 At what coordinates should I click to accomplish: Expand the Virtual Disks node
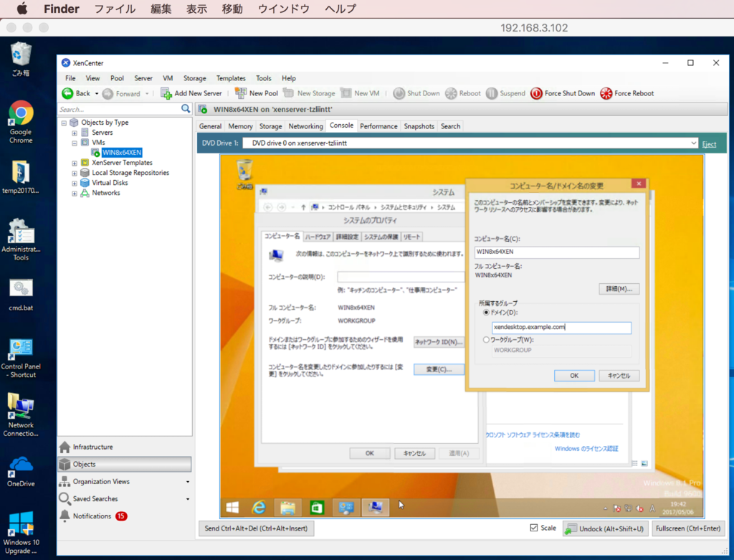click(75, 183)
